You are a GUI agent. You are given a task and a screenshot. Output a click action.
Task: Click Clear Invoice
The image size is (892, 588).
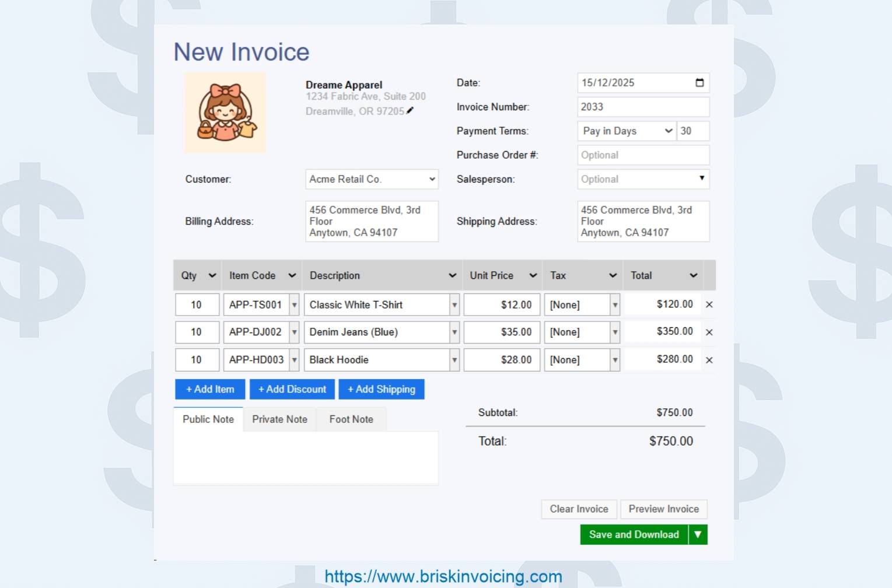578,509
